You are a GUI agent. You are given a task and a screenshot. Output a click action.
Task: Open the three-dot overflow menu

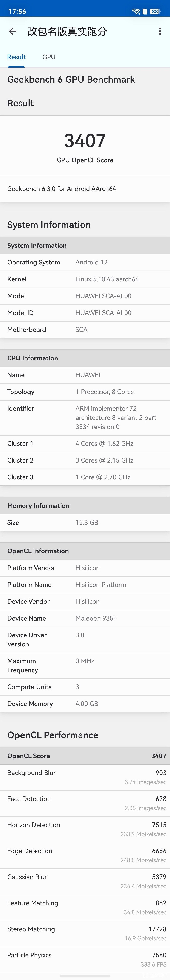point(160,32)
